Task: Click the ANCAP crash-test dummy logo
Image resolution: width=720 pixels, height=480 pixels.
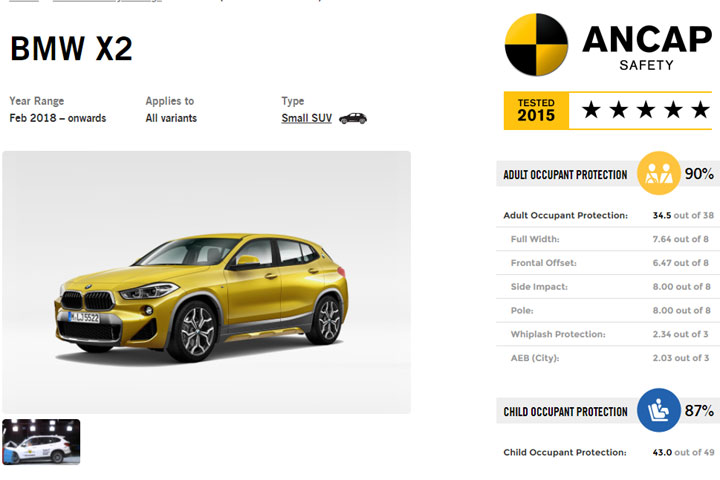Action: tap(535, 45)
